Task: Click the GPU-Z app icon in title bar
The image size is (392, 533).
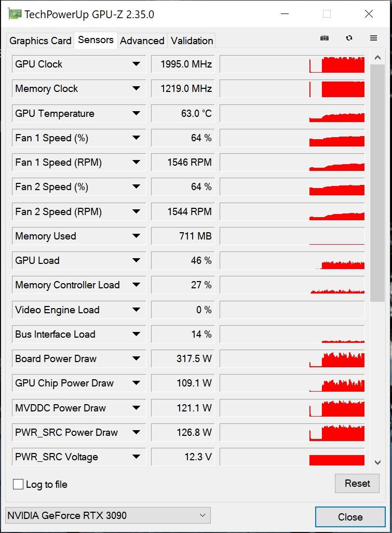Action: pos(15,14)
